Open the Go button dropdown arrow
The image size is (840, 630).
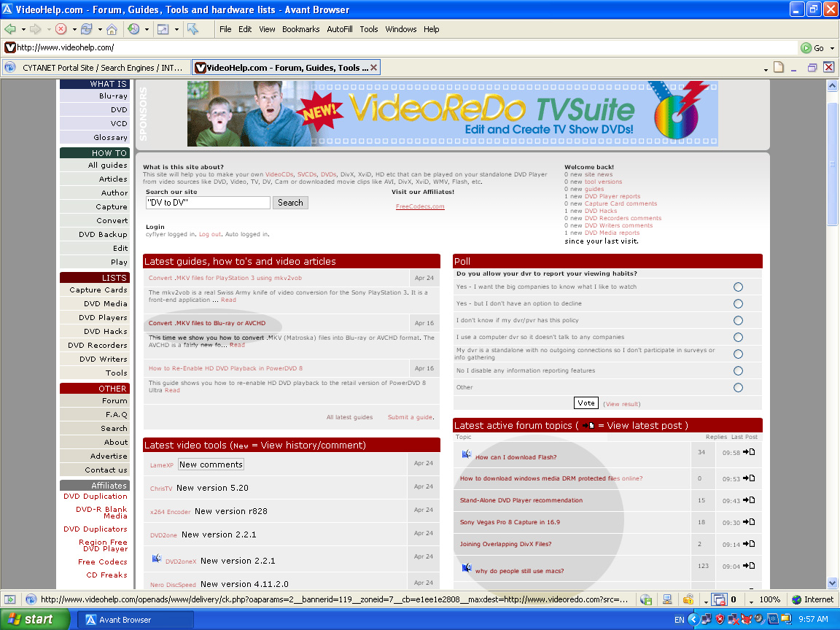point(832,48)
